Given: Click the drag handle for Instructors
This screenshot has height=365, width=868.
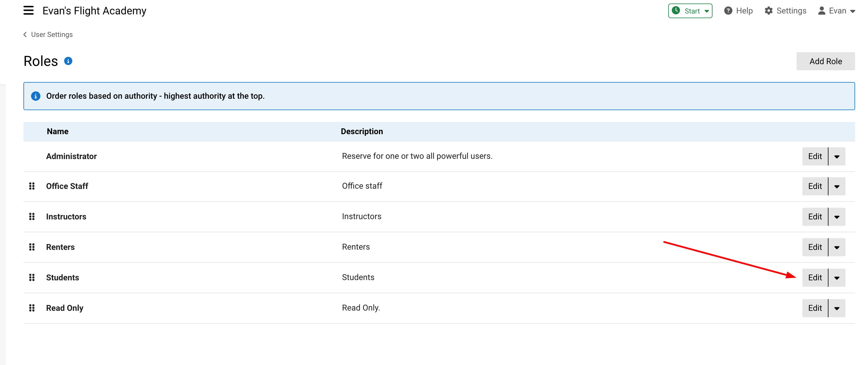Looking at the screenshot, I should pos(32,216).
